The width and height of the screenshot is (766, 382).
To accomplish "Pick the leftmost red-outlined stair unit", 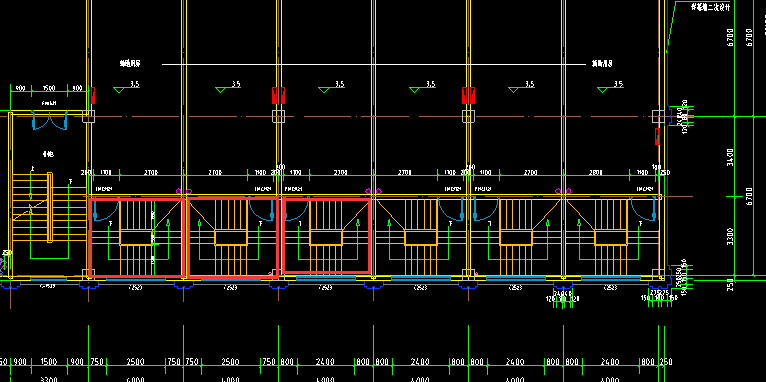I will (137, 238).
